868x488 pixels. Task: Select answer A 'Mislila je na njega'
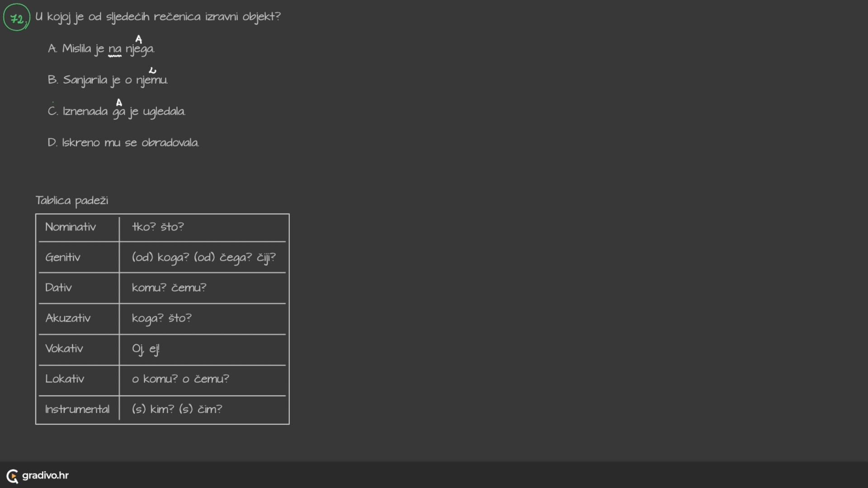coord(101,49)
